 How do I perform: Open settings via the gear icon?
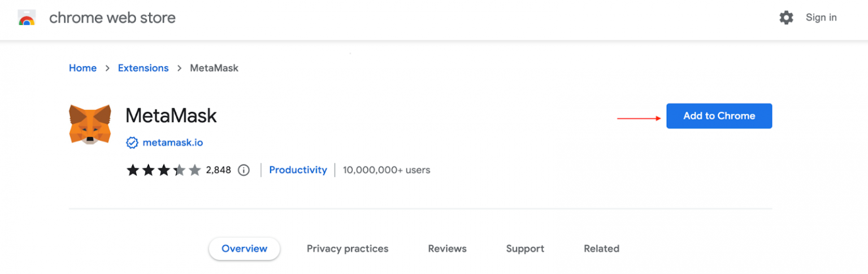pos(786,18)
